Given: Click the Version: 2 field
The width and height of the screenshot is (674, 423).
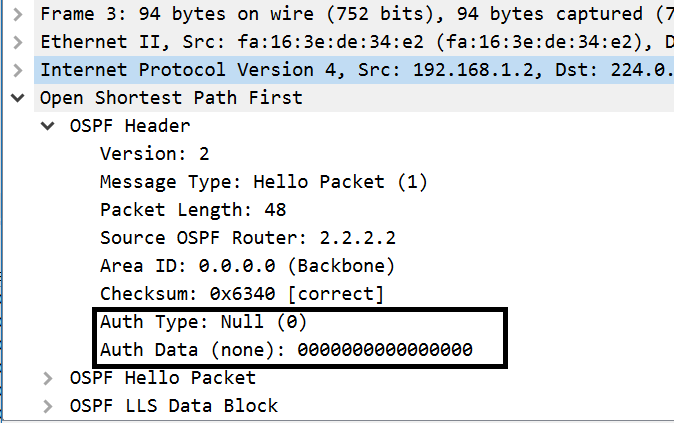Looking at the screenshot, I should point(155,154).
